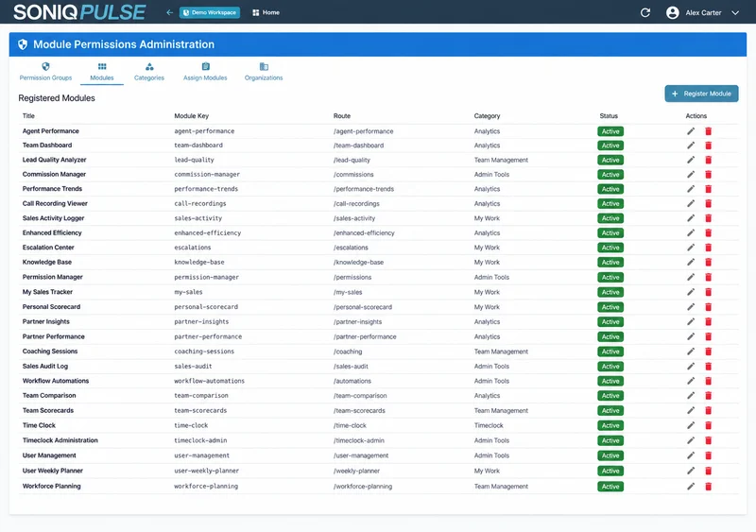The height and width of the screenshot is (532, 756).
Task: Edit the Partner Performance module
Action: pos(691,336)
